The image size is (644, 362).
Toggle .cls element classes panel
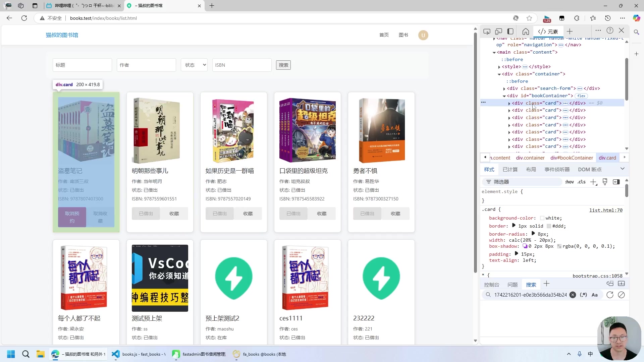click(582, 182)
